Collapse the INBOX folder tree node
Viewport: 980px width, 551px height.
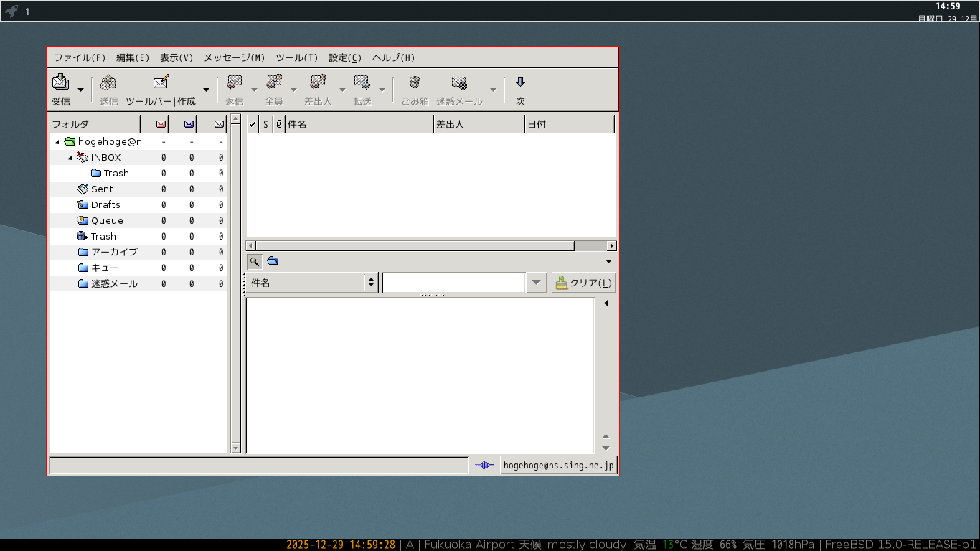coord(70,158)
